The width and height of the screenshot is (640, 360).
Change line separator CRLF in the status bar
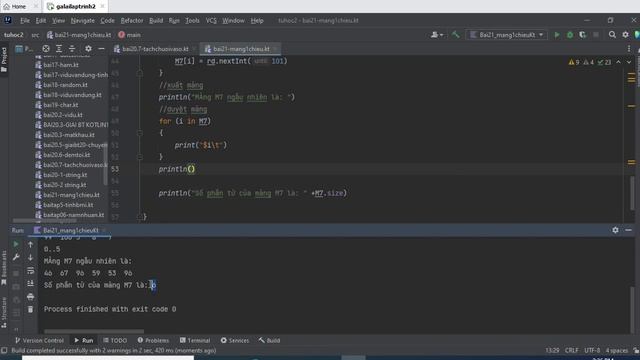[x=571, y=350]
